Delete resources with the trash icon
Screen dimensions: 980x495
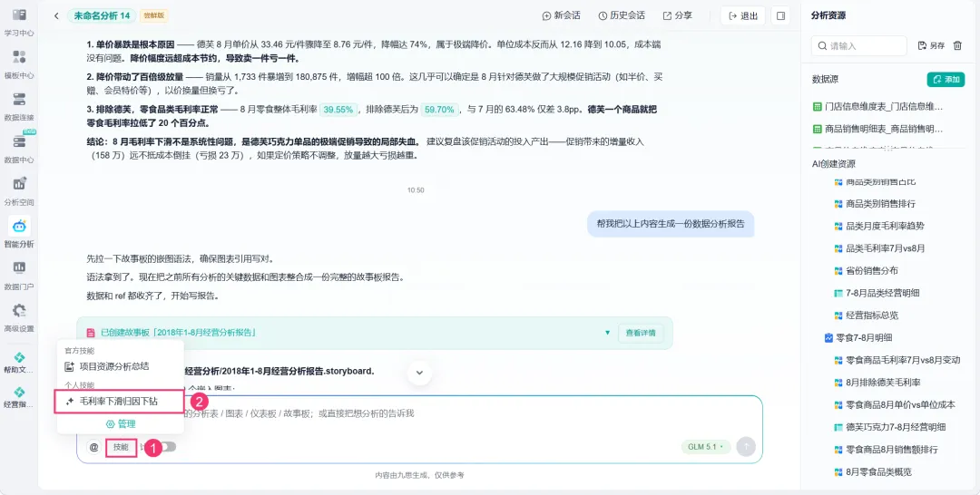click(957, 45)
